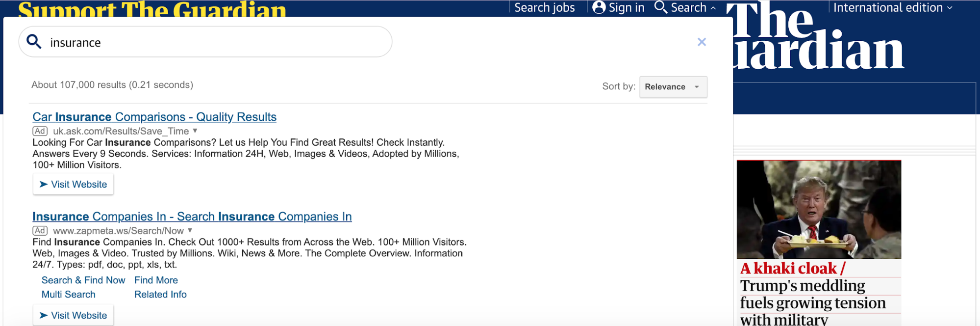This screenshot has height=326, width=980.
Task: Open the Related Info sitelink
Action: point(161,295)
